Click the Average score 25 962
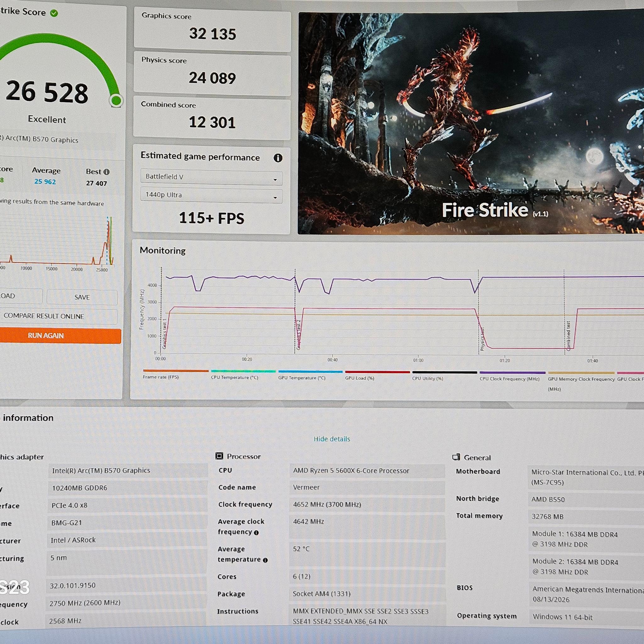644x644 pixels. pyautogui.click(x=45, y=182)
